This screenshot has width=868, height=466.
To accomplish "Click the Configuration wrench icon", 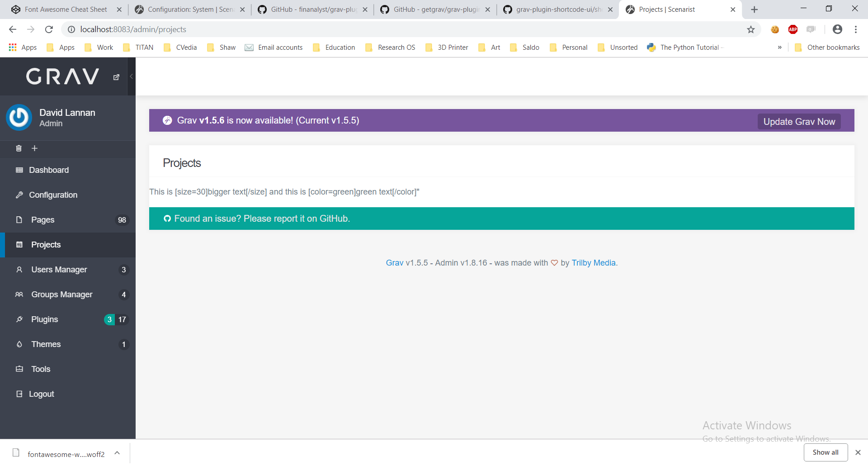I will [19, 195].
